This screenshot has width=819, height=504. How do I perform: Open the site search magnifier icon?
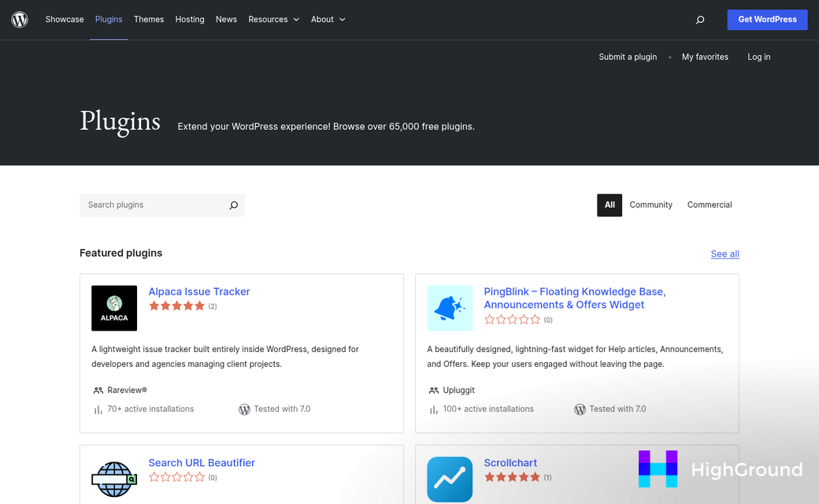coord(700,20)
